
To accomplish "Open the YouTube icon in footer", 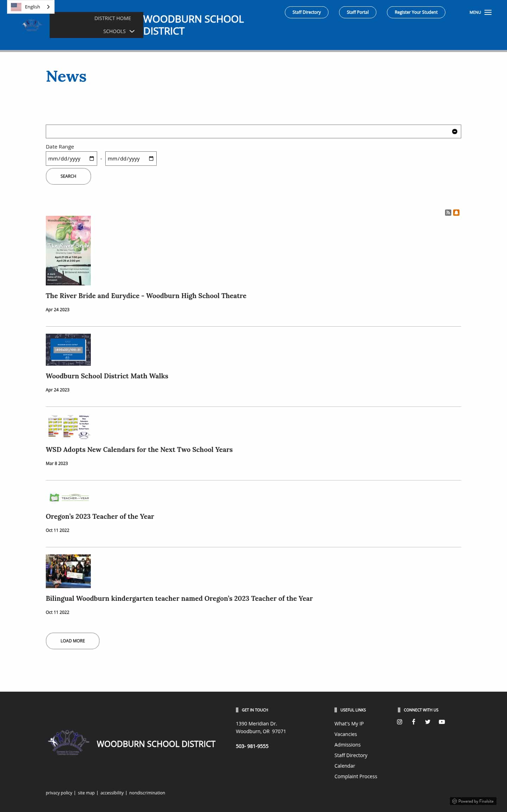I will (x=442, y=722).
